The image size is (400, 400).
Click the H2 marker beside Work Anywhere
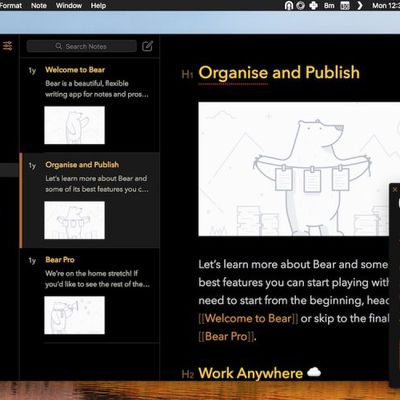coord(188,374)
